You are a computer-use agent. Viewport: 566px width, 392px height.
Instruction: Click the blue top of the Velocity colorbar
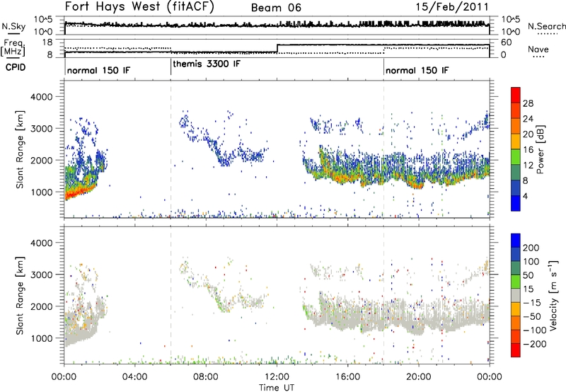tap(516, 240)
